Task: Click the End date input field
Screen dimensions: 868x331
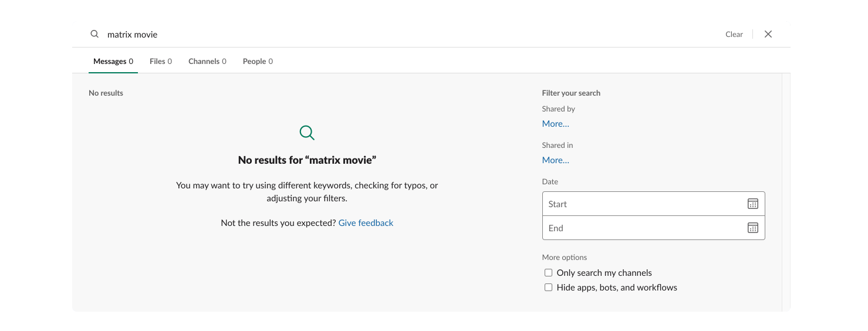Action: (x=654, y=228)
